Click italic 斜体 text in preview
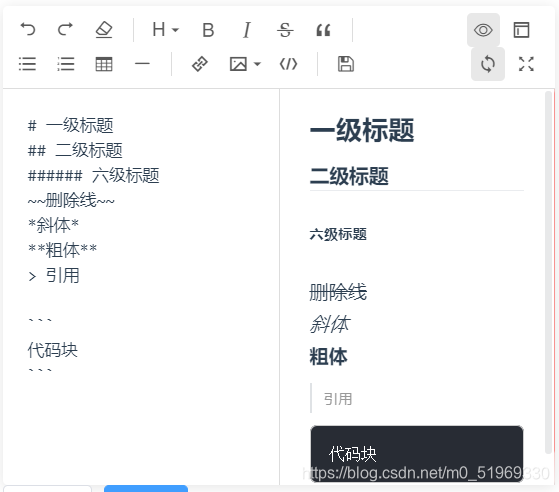 (330, 324)
